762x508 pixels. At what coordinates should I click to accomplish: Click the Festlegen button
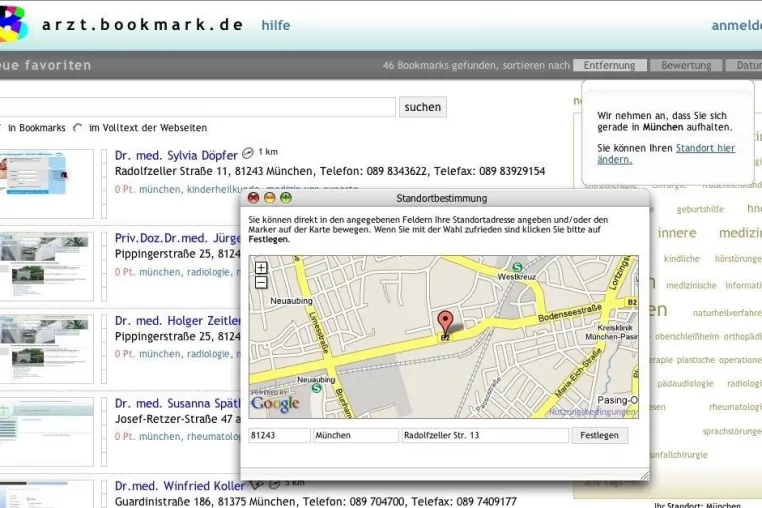[599, 435]
